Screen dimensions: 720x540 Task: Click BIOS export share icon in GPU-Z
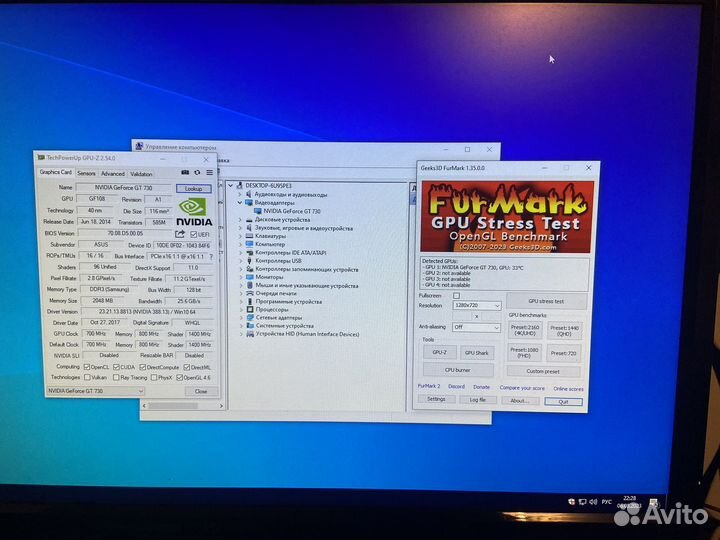(180, 234)
